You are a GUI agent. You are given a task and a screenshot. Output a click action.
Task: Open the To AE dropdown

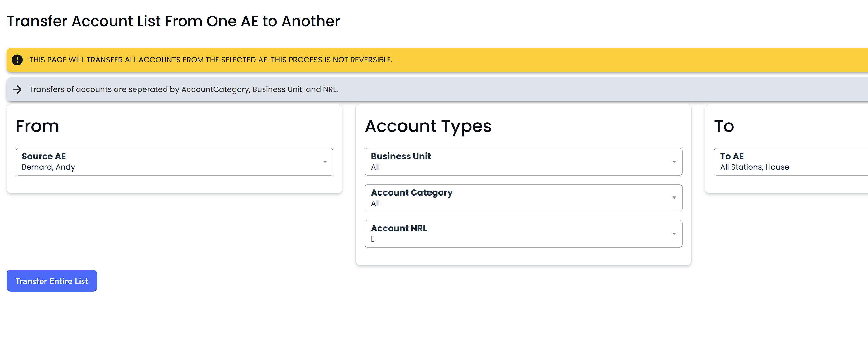(x=791, y=162)
